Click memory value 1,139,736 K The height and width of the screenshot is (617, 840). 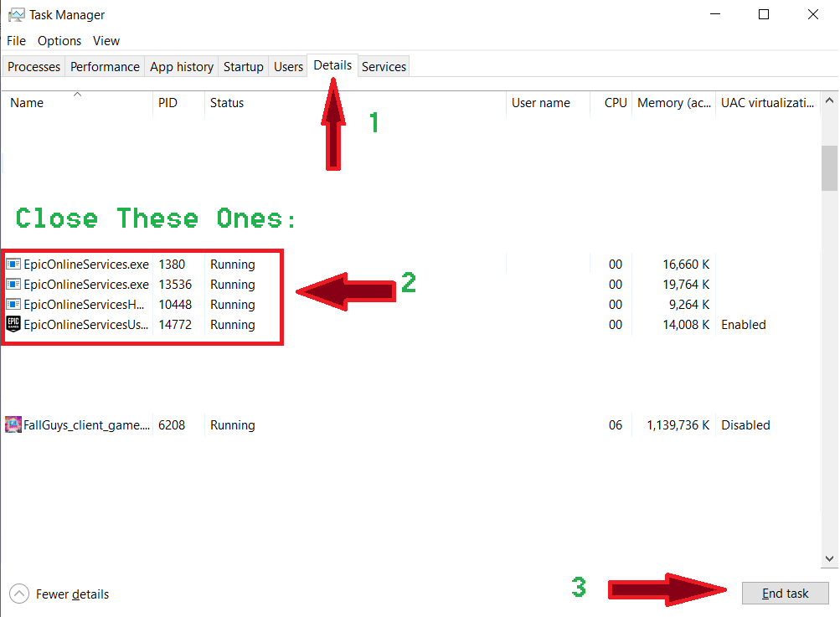coord(678,424)
